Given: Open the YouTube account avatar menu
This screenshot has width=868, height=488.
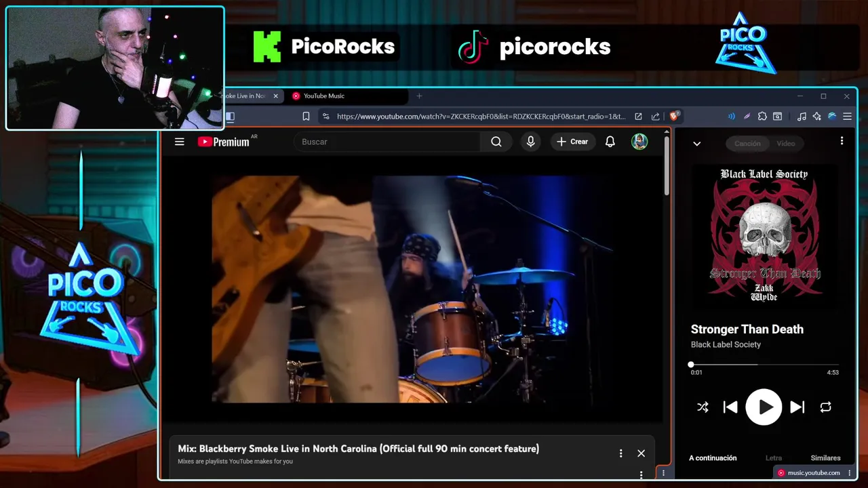Looking at the screenshot, I should 639,142.
